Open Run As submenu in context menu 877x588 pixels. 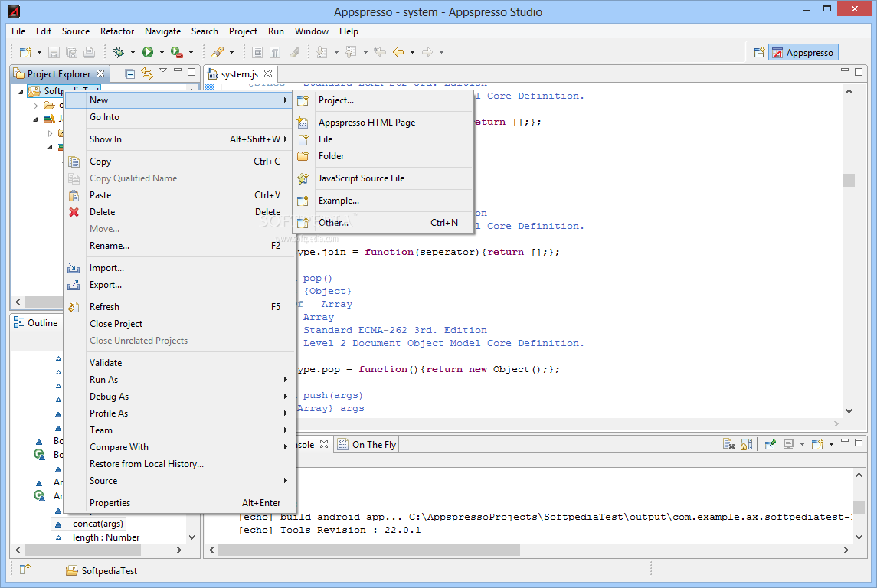point(179,380)
